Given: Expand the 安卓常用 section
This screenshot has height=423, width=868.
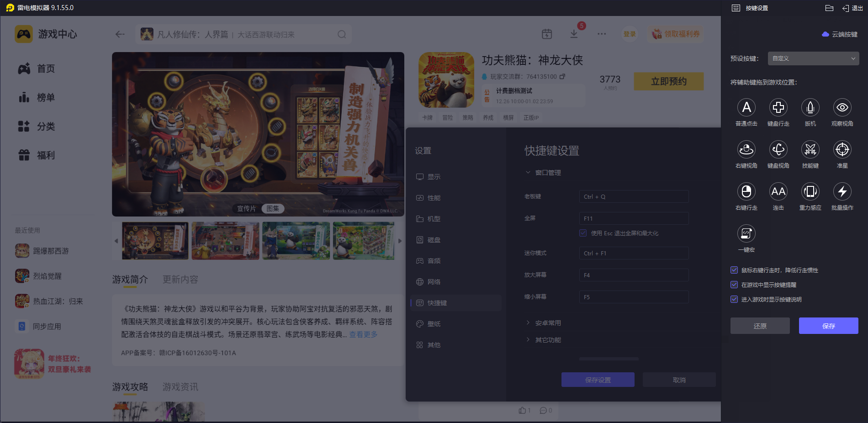Looking at the screenshot, I should click(543, 323).
